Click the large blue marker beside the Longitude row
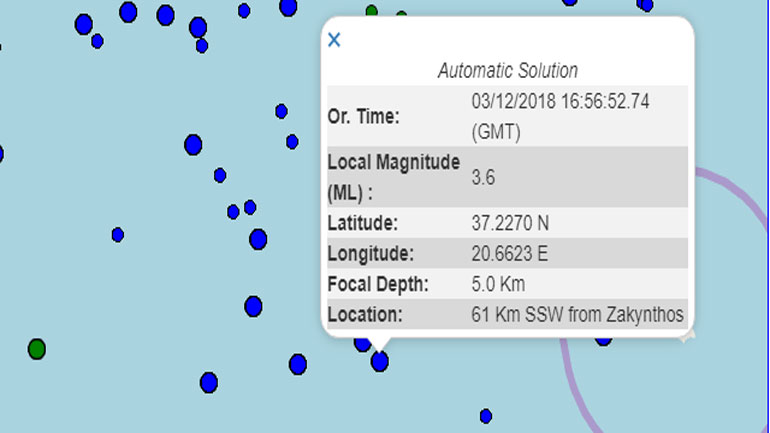 point(258,239)
